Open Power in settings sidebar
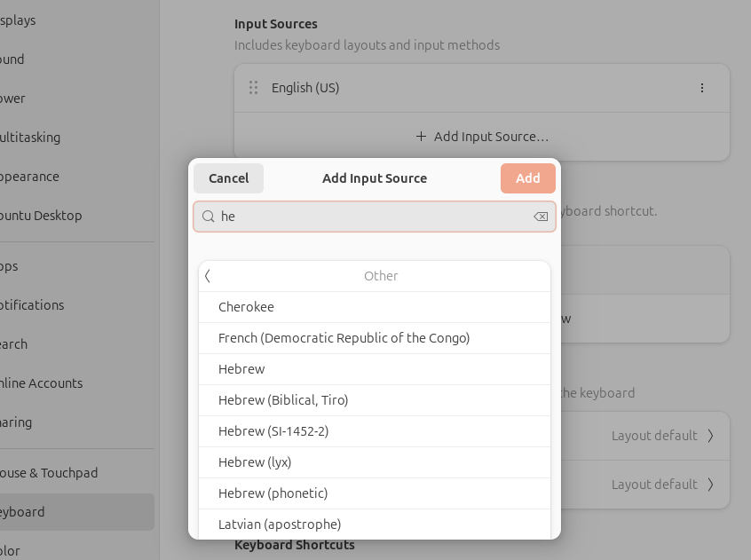Viewport: 751px width, 560px height. point(77,99)
